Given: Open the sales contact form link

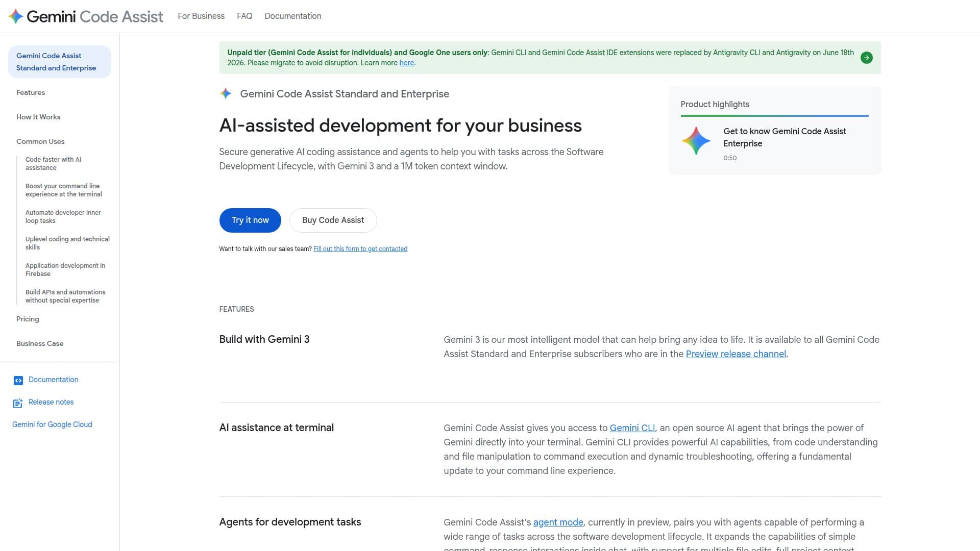Looking at the screenshot, I should tap(360, 249).
